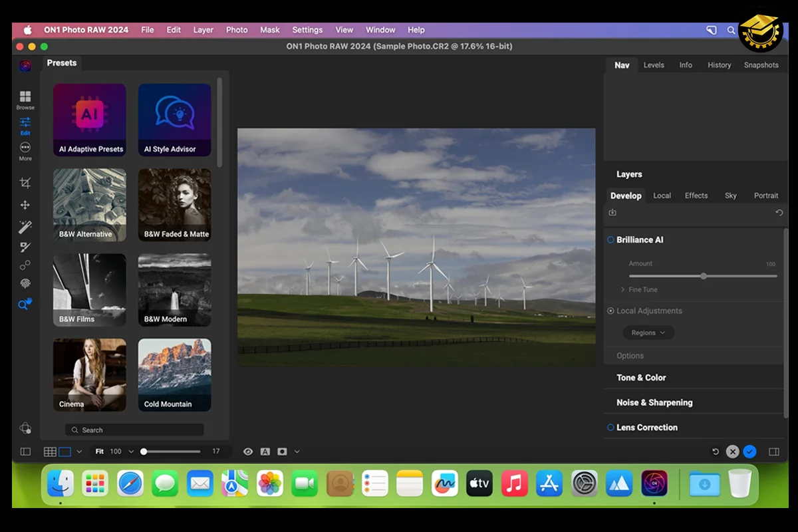Open the B&W Faded & Matte presets

coord(175,205)
